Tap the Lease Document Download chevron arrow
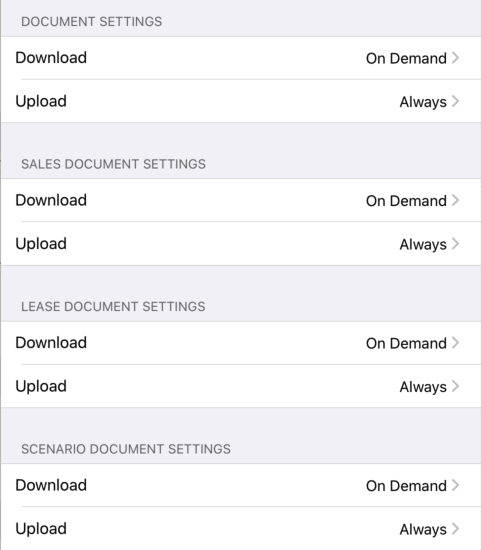 (x=455, y=343)
